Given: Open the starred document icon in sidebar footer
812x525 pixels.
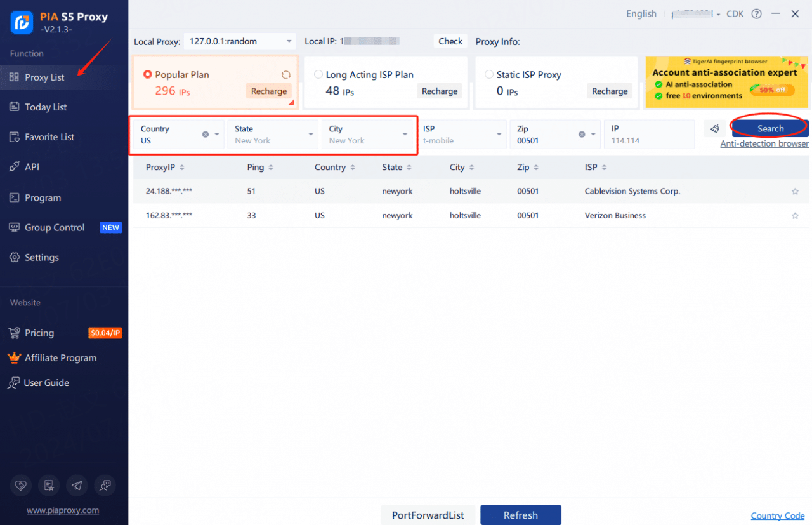Looking at the screenshot, I should (49, 486).
